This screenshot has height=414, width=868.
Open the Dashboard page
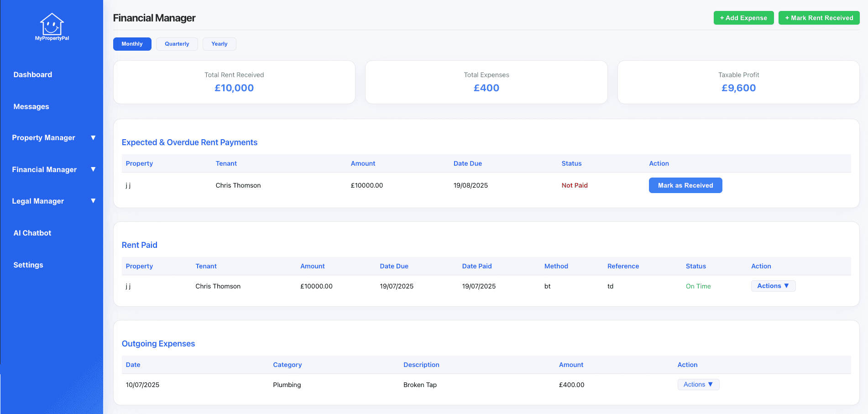click(x=33, y=74)
